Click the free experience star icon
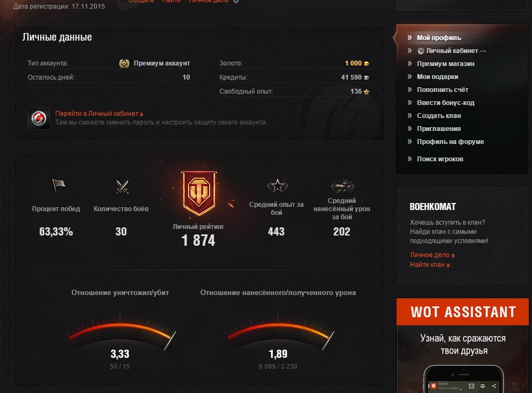This screenshot has height=393, width=532. click(x=366, y=91)
